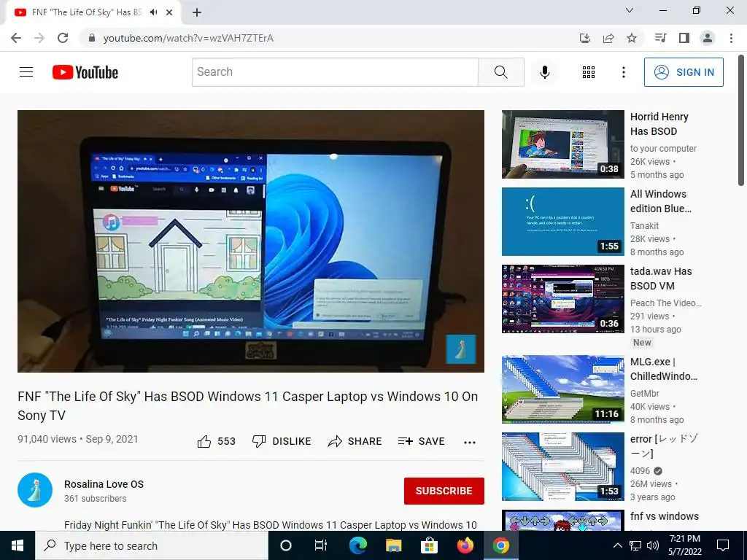Open Rosalina Love OS channel avatar
The height and width of the screenshot is (560, 747).
pyautogui.click(x=35, y=490)
